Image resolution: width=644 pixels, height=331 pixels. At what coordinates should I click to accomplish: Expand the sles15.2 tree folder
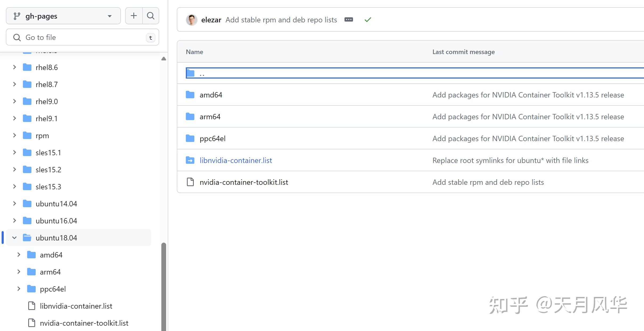[14, 170]
